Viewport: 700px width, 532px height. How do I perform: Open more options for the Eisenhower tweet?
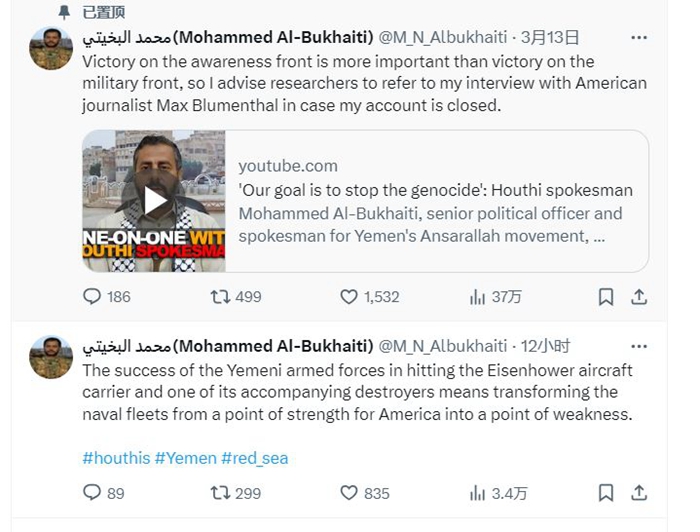coord(639,346)
